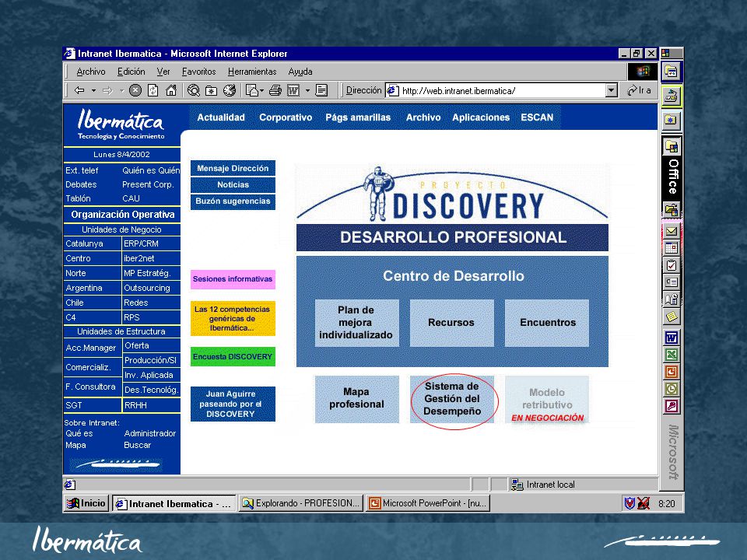Open the Back button history dropdown arrow
This screenshot has height=560, width=747.
click(x=94, y=90)
